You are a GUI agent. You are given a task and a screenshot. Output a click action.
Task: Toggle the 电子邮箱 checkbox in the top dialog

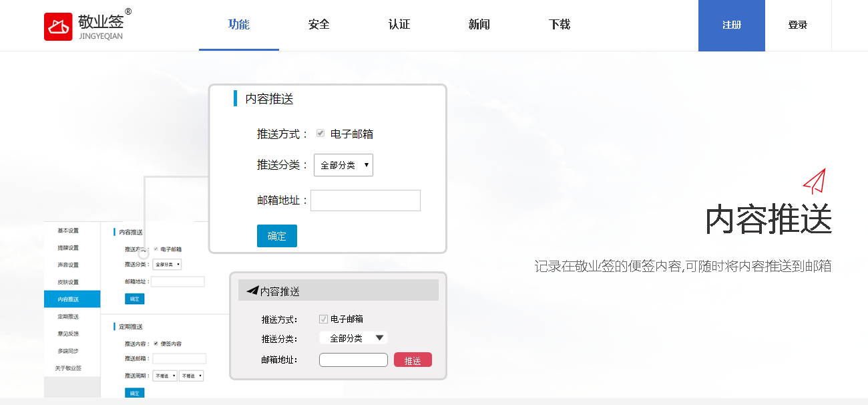(320, 132)
